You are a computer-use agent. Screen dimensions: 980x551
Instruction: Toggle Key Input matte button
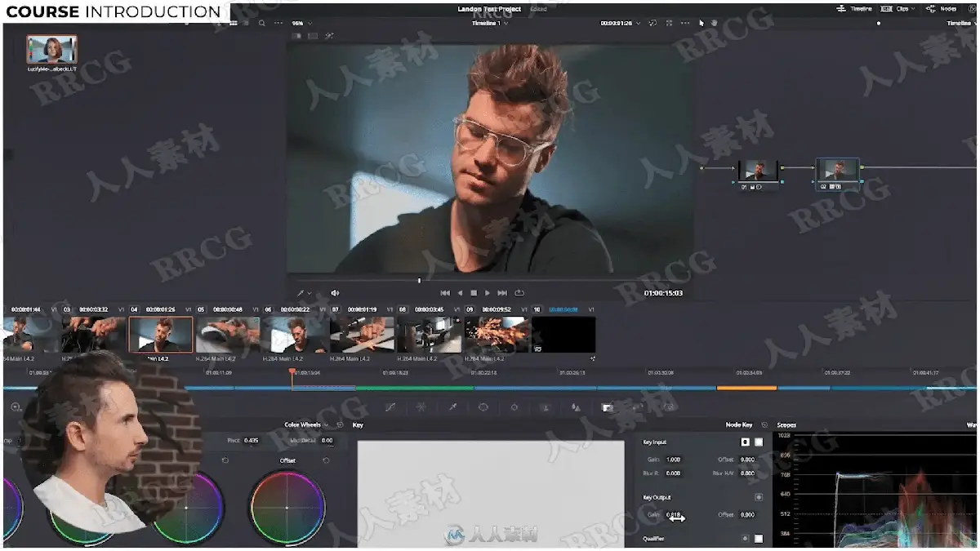[x=759, y=442]
